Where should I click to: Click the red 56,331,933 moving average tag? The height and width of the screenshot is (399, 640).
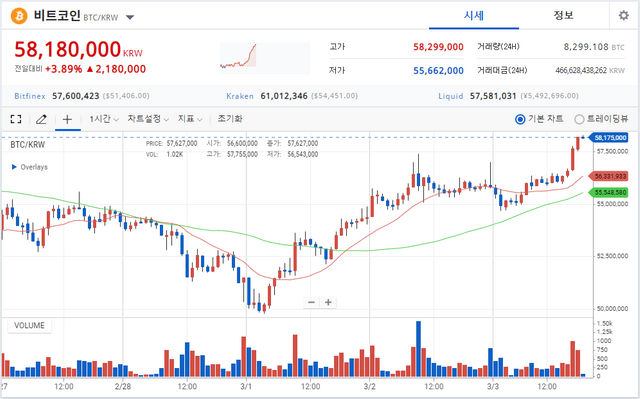[609, 176]
